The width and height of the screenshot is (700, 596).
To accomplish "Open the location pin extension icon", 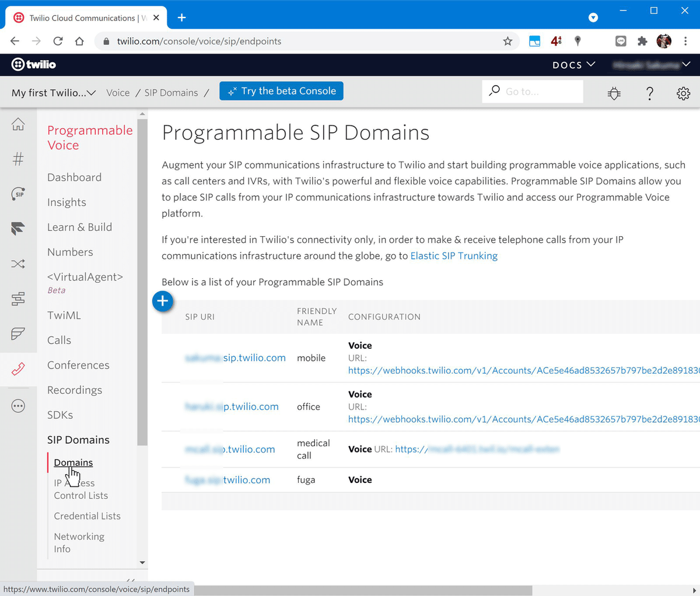I will (x=577, y=41).
